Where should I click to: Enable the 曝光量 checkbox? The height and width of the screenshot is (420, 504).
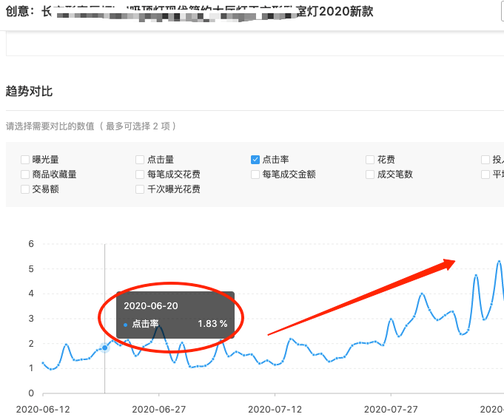click(x=26, y=160)
